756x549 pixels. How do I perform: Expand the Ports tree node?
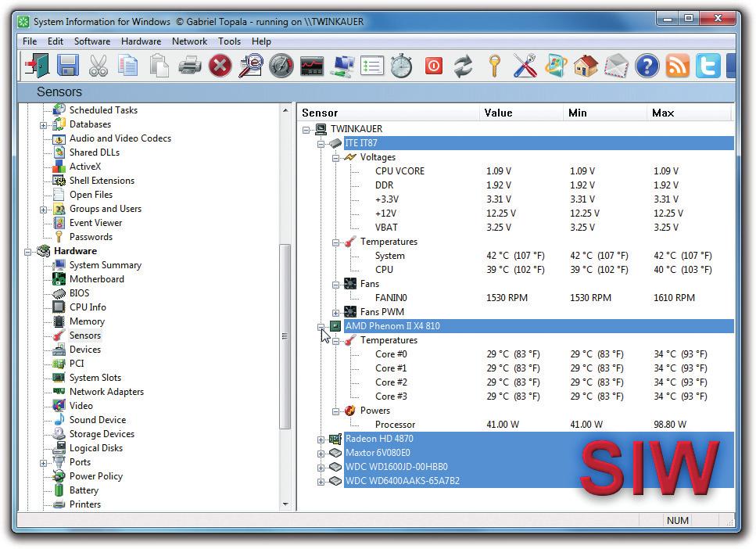tap(44, 463)
